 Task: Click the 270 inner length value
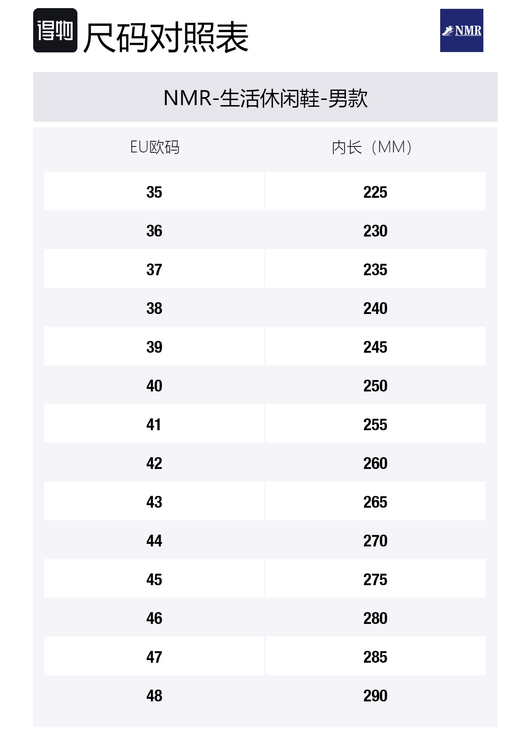click(x=375, y=541)
